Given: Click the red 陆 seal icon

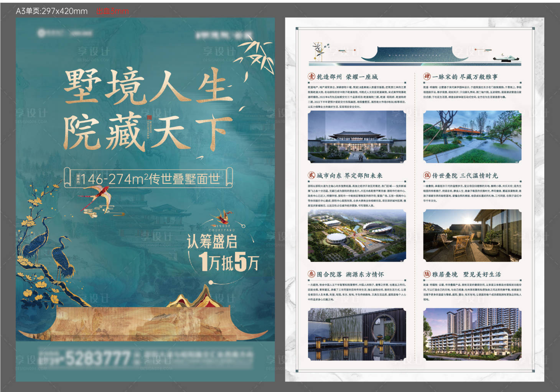Looking at the screenshot, I should [x=427, y=274].
